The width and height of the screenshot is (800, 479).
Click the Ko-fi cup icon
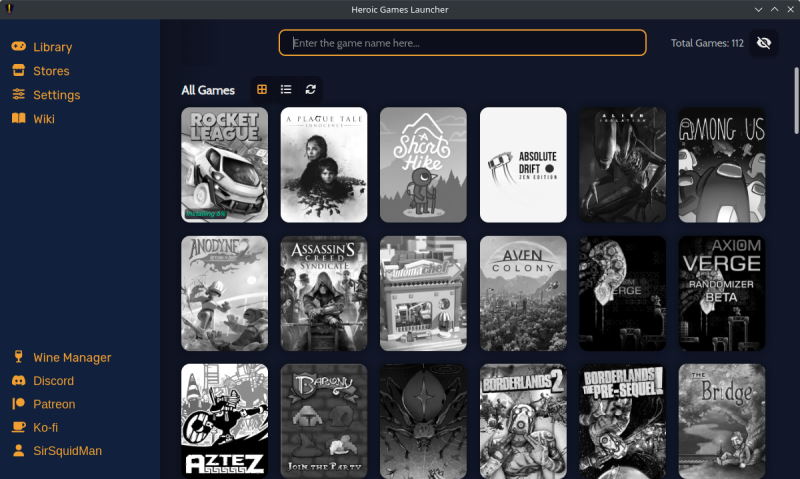[x=18, y=427]
